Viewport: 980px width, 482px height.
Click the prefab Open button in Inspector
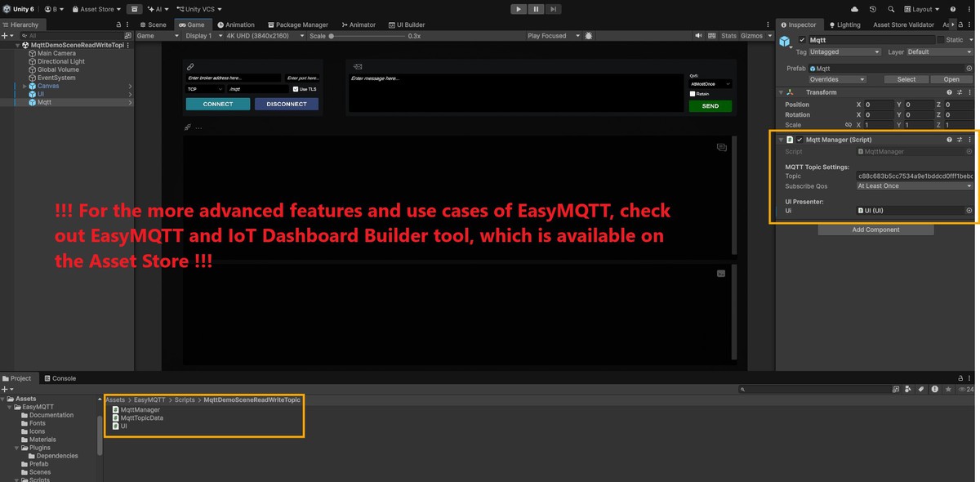(x=951, y=79)
